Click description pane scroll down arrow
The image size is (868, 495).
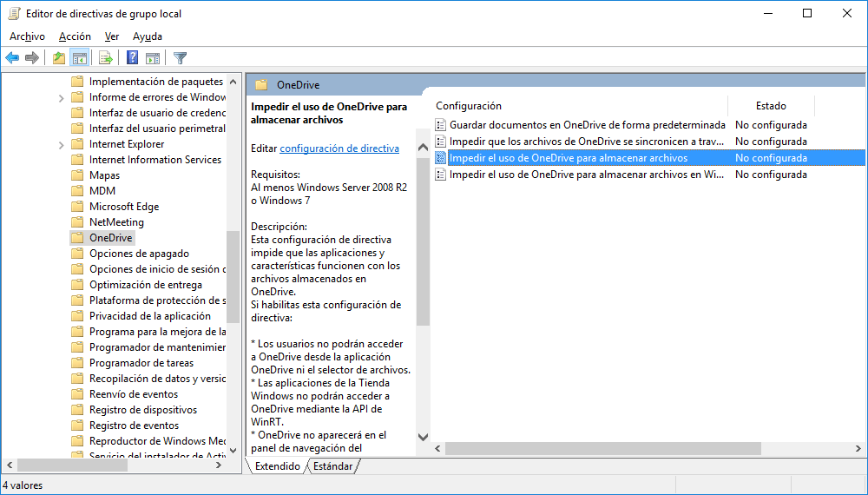pyautogui.click(x=423, y=437)
